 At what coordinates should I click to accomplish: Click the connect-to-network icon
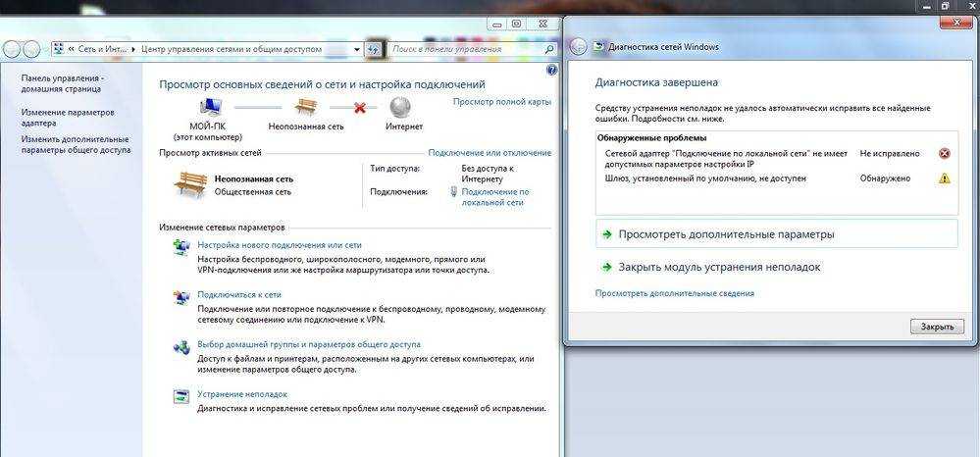pyautogui.click(x=181, y=297)
